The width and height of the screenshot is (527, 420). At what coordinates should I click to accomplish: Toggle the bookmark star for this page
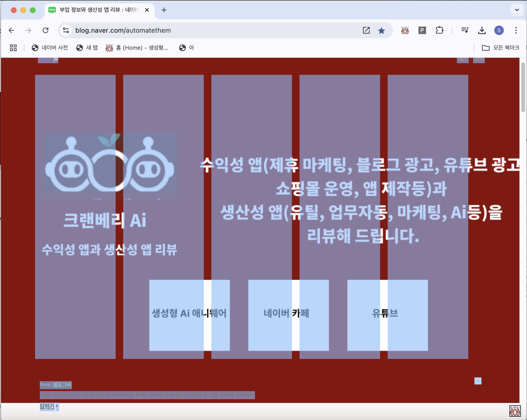pos(381,30)
